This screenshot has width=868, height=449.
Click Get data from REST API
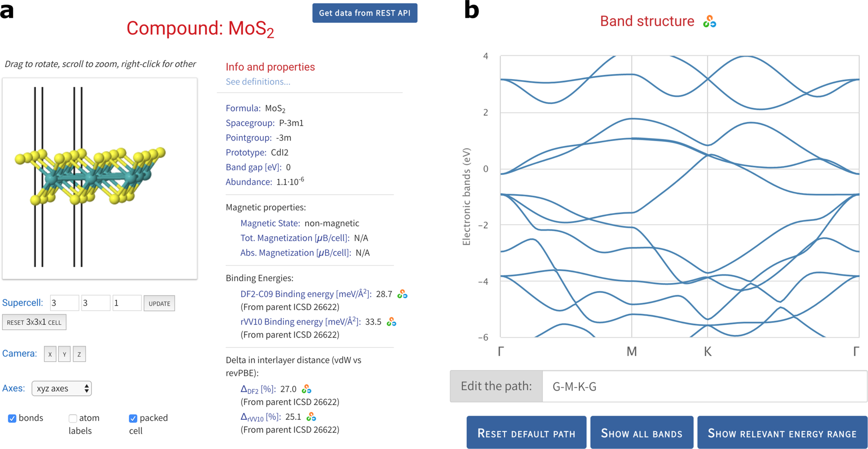(364, 13)
